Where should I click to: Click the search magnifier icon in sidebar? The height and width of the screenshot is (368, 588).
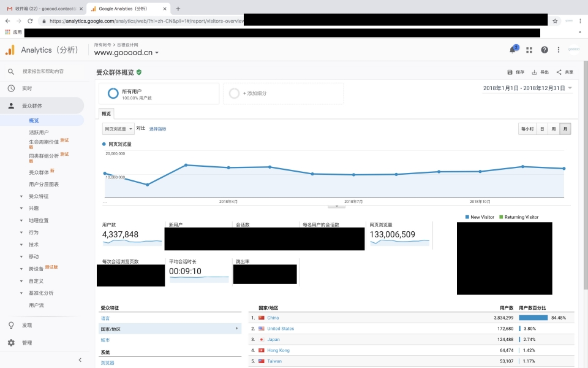tap(11, 71)
